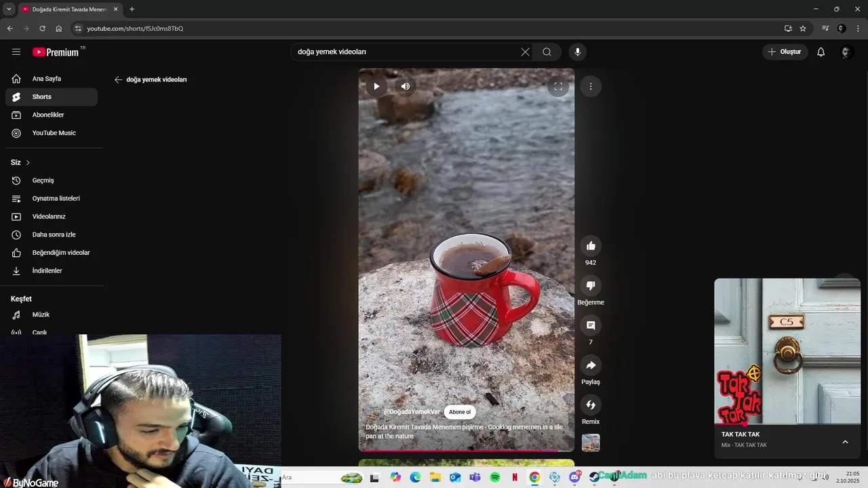Open Müzik under Keşfet
The image size is (868, 488).
[52, 314]
